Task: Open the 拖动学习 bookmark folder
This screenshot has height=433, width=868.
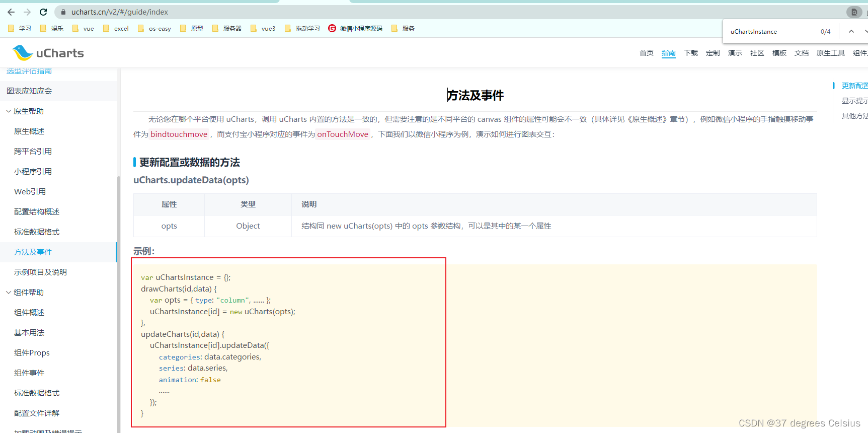Action: tap(302, 28)
